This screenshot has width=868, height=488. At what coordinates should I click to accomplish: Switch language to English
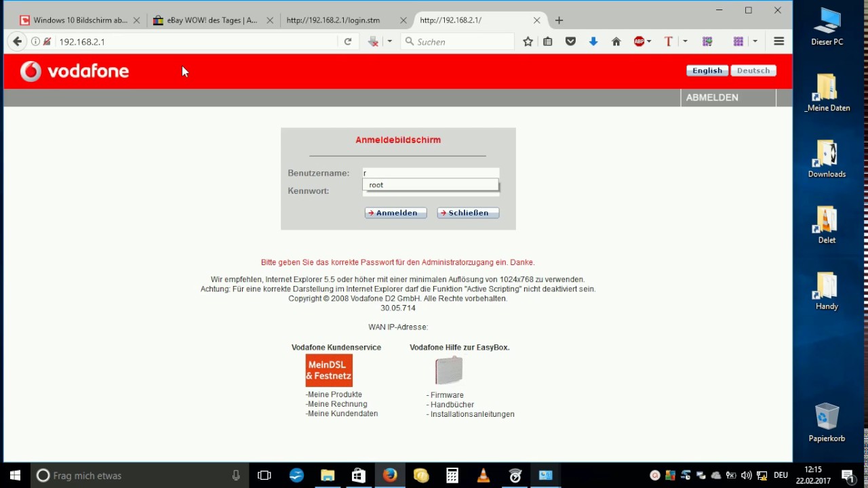[707, 70]
